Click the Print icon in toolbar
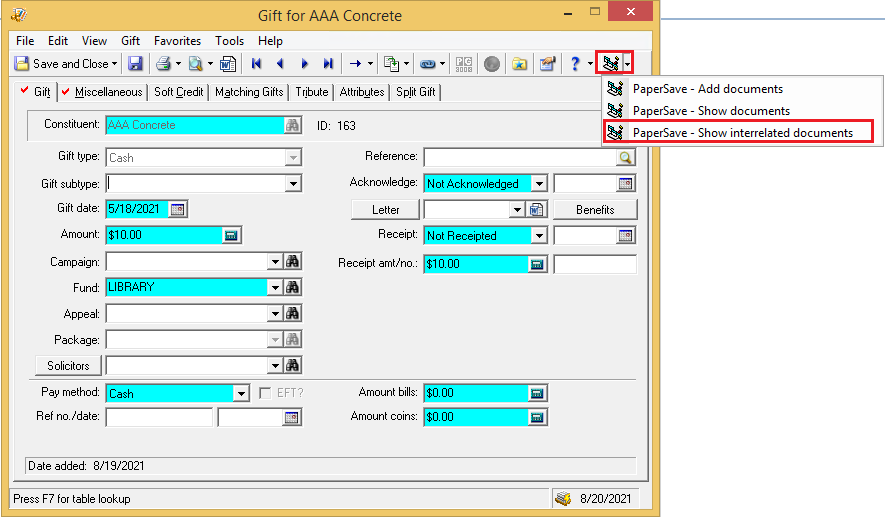The height and width of the screenshot is (518, 885). click(x=162, y=64)
